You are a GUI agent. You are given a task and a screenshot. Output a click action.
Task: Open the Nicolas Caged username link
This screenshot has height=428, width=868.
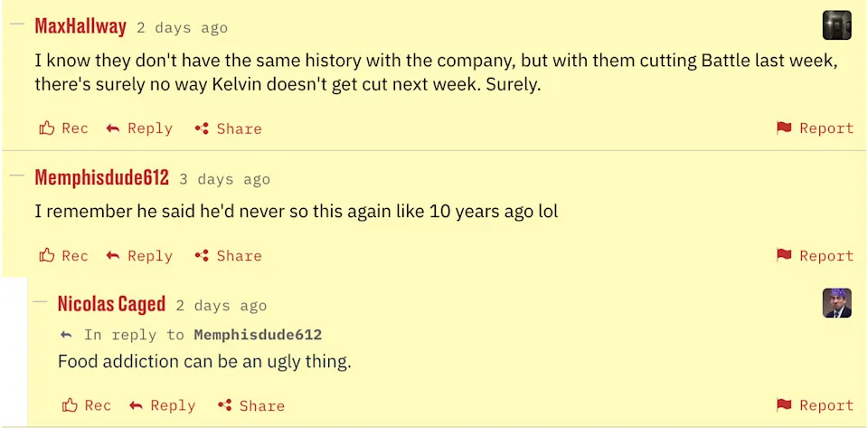[x=111, y=304]
